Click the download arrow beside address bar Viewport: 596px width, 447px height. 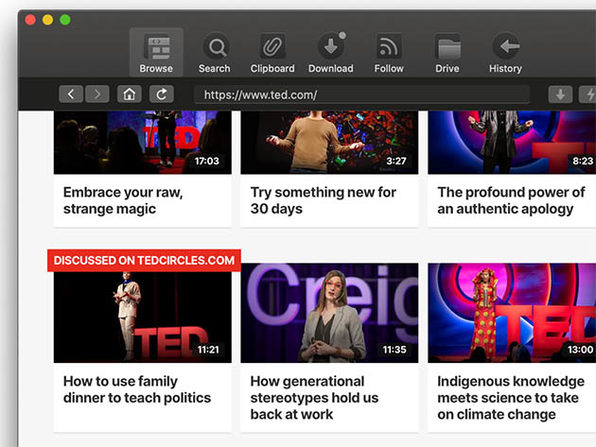(560, 94)
